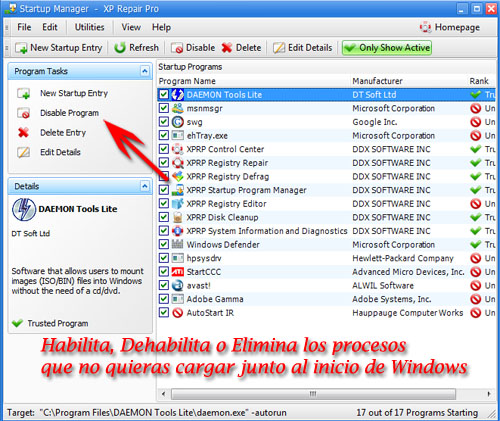Click Disable Program icon in Program Tasks
The image size is (500, 421).
[x=24, y=113]
